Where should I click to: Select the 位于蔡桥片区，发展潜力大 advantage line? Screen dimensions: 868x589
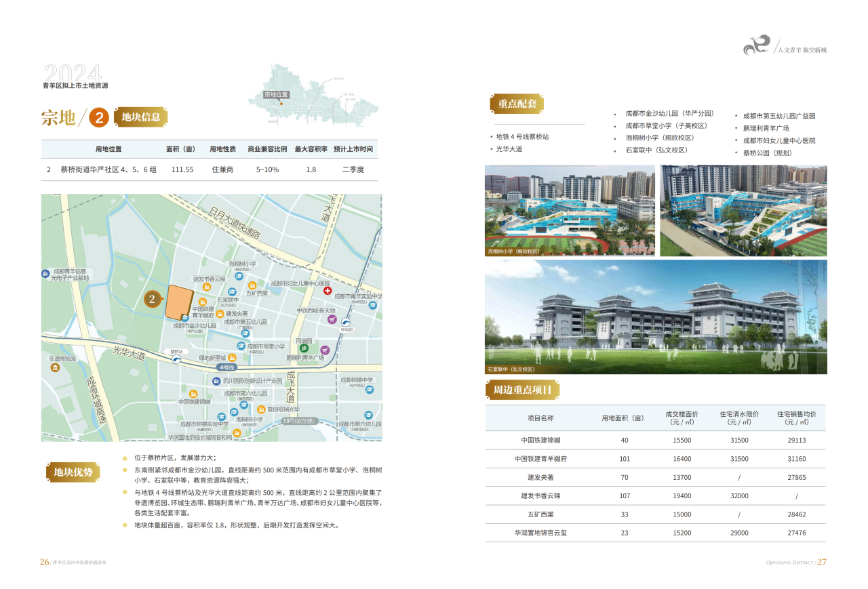174,458
